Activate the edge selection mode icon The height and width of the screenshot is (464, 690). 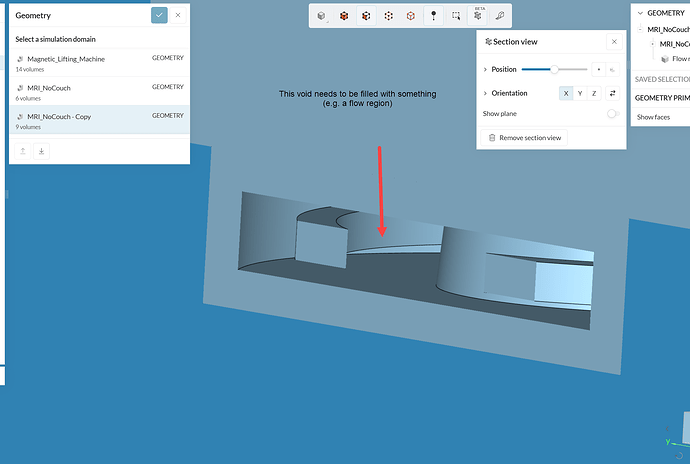click(x=389, y=16)
